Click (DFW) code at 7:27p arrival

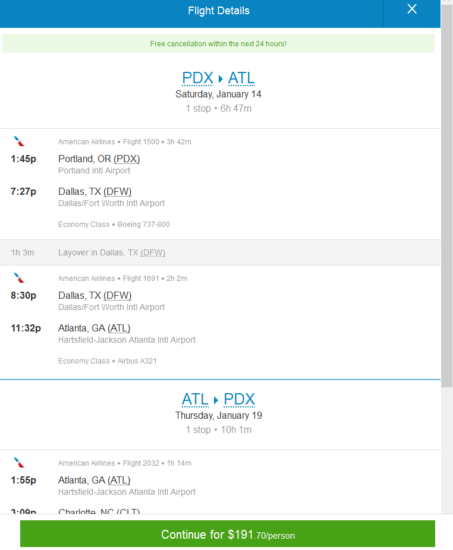pos(118,192)
